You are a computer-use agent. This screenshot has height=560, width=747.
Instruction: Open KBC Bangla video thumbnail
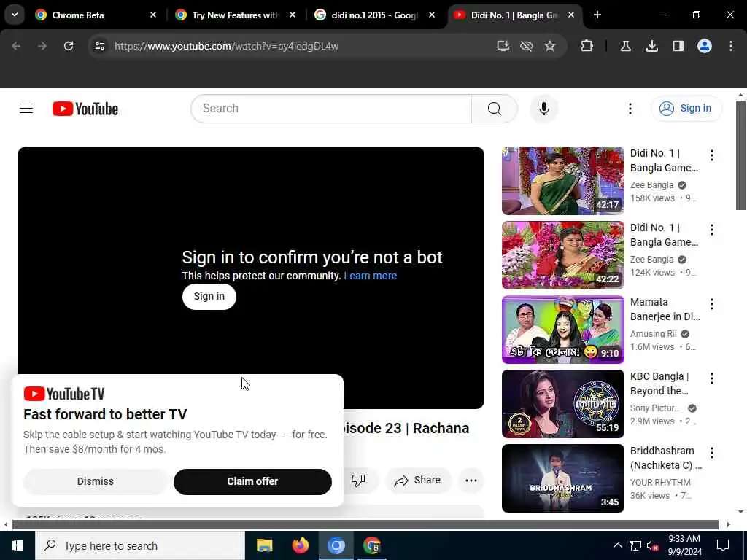[x=562, y=404]
